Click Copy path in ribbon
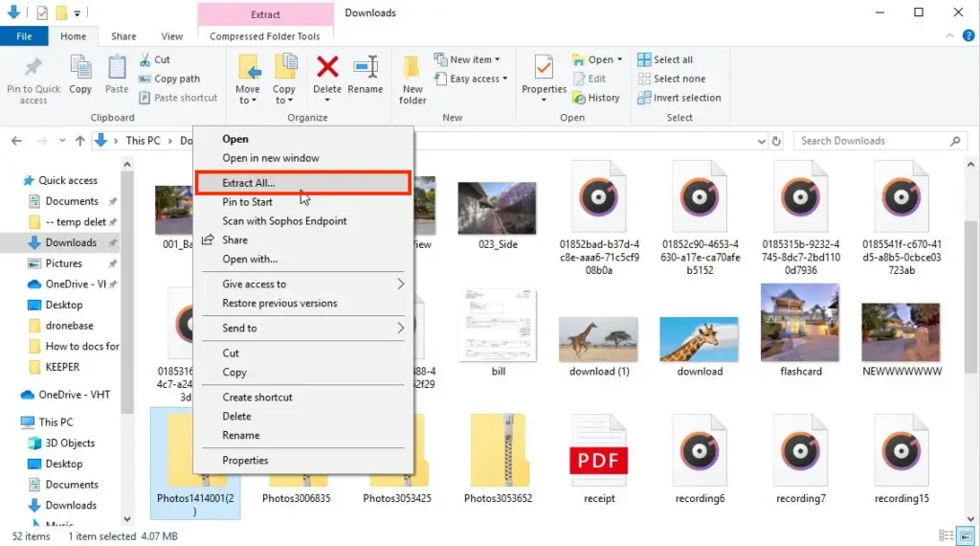 coord(169,79)
